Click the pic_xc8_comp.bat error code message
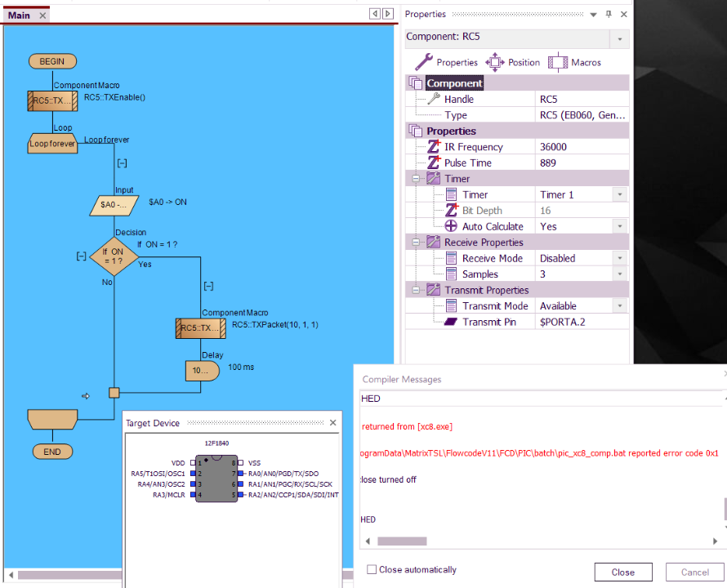Screen dimensions: 727x588 click(539, 453)
